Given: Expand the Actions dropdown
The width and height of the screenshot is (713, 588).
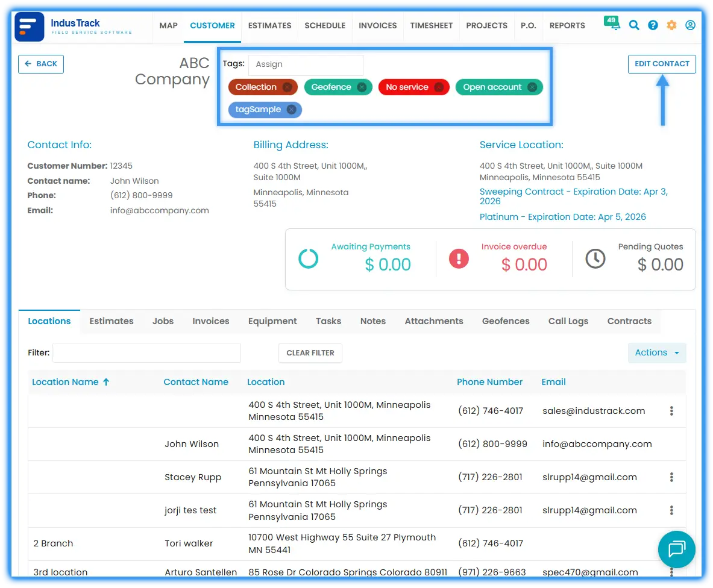Looking at the screenshot, I should 657,352.
